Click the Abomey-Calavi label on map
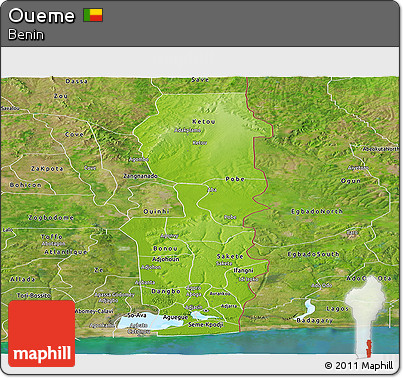 click(94, 311)
